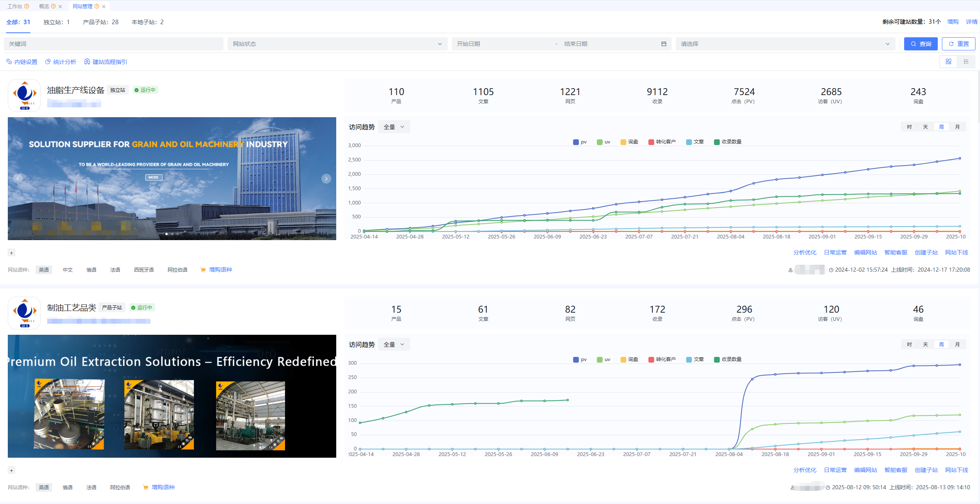Click the calendar icon in date range
Viewport: 980px width, 504px height.
(x=663, y=44)
